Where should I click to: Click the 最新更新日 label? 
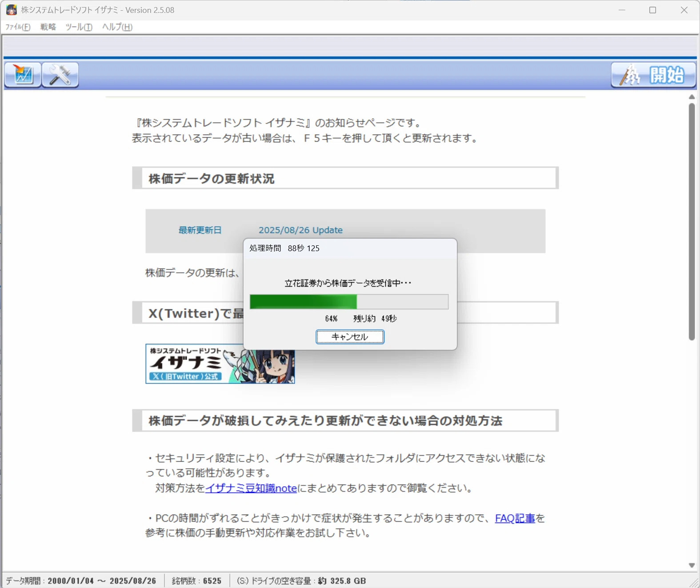pos(200,230)
